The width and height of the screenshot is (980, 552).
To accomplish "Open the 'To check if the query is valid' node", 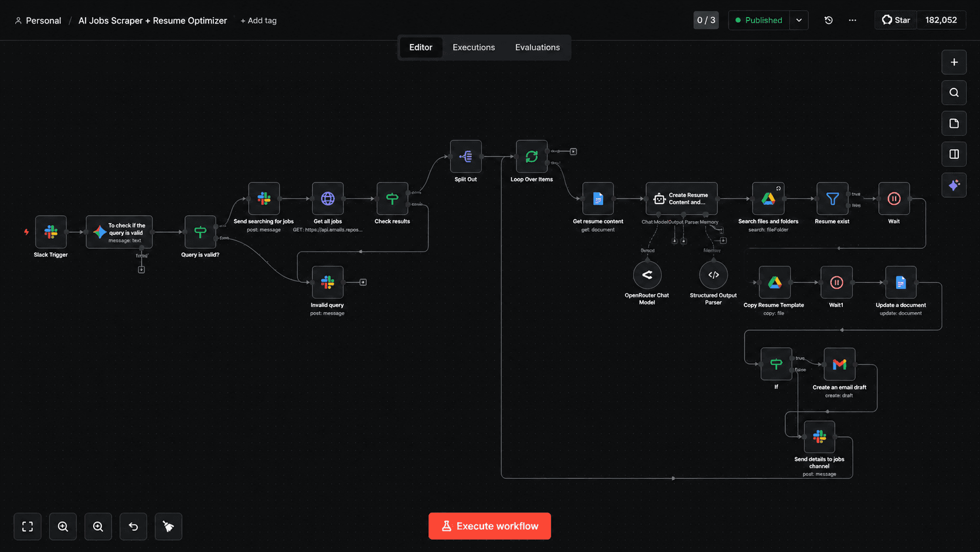I will [120, 232].
